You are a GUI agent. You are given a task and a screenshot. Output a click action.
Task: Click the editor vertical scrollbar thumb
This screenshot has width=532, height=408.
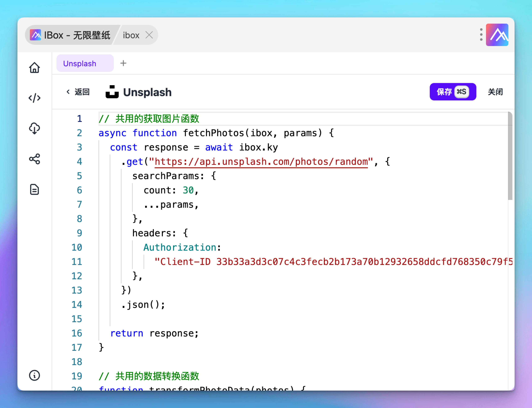point(510,156)
